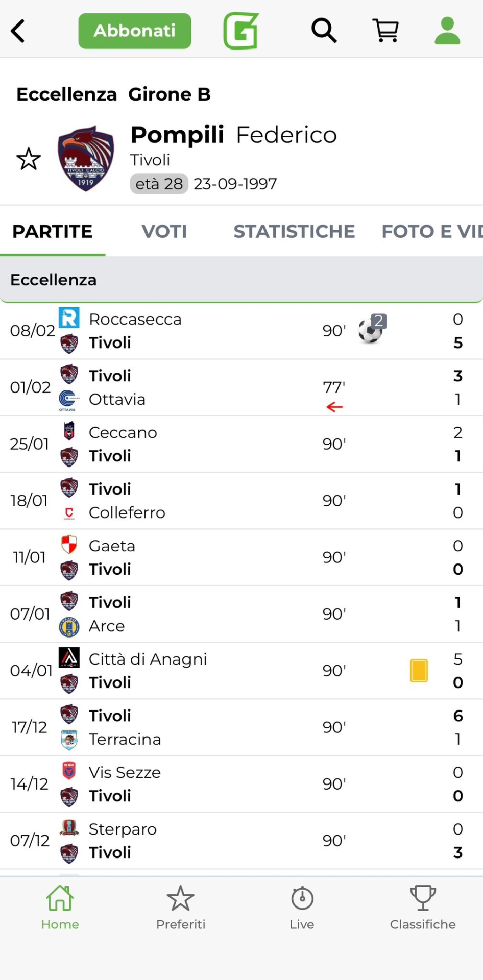This screenshot has height=980, width=483.
Task: Switch to the VOTI tab
Action: click(164, 232)
